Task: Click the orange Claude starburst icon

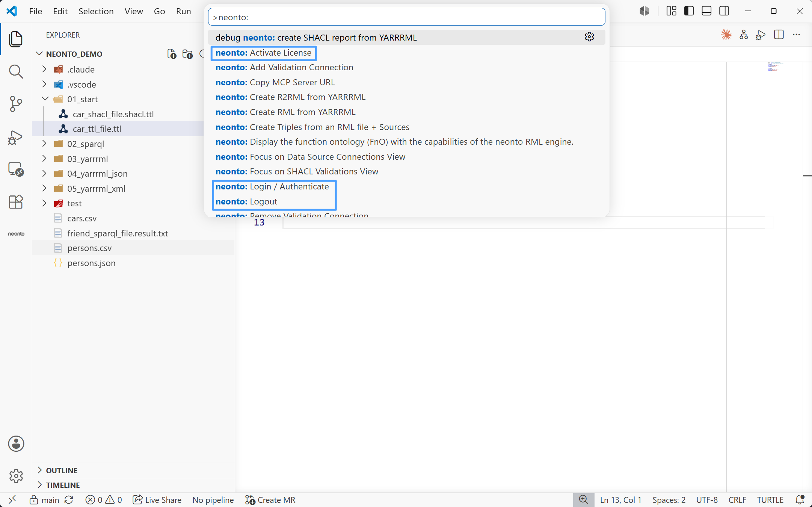Action: tap(726, 35)
